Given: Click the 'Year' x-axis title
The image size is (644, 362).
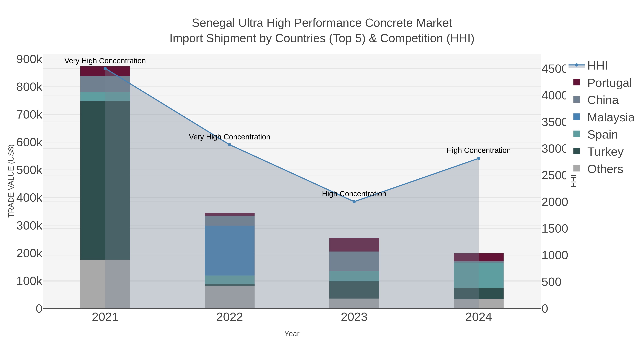Looking at the screenshot, I should coord(292,334).
